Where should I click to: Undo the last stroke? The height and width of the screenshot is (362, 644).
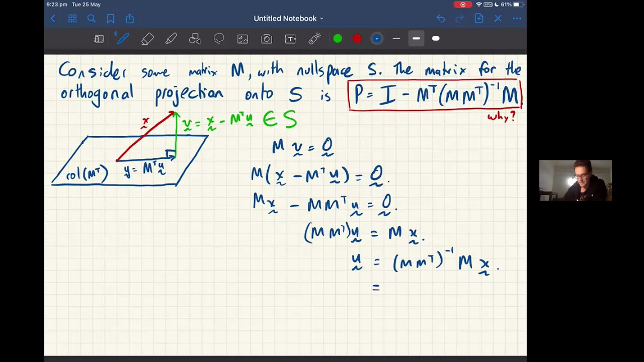point(440,19)
